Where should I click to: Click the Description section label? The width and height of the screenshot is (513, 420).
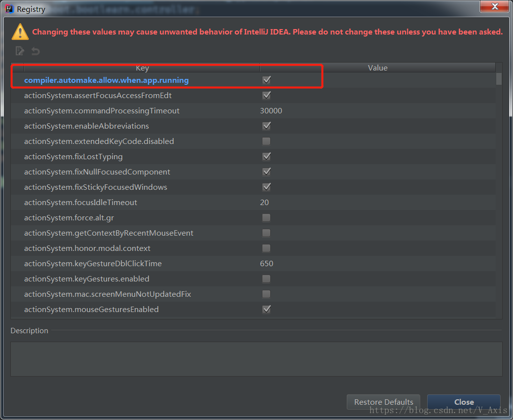29,330
